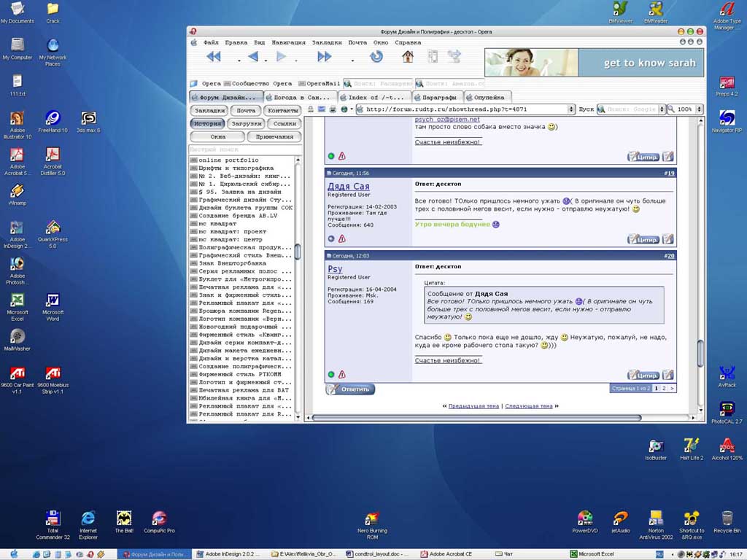Open IsoBuster desktop icon
This screenshot has width=747, height=560.
656,449
